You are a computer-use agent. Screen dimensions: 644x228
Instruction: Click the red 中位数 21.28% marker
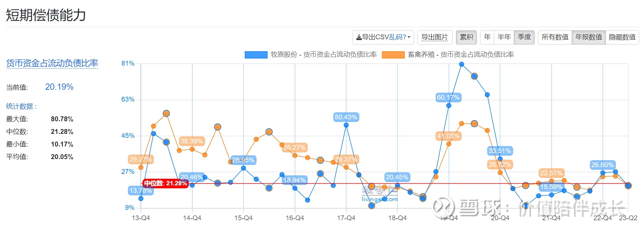click(165, 183)
